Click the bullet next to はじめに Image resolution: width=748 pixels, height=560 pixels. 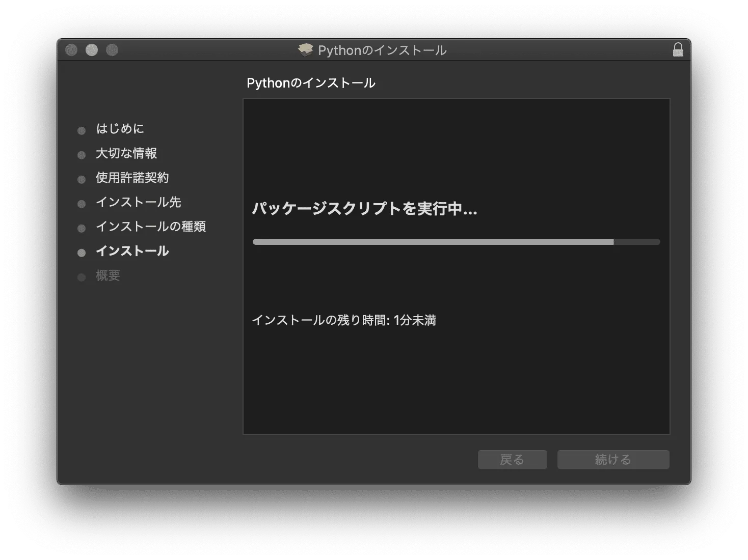point(82,131)
